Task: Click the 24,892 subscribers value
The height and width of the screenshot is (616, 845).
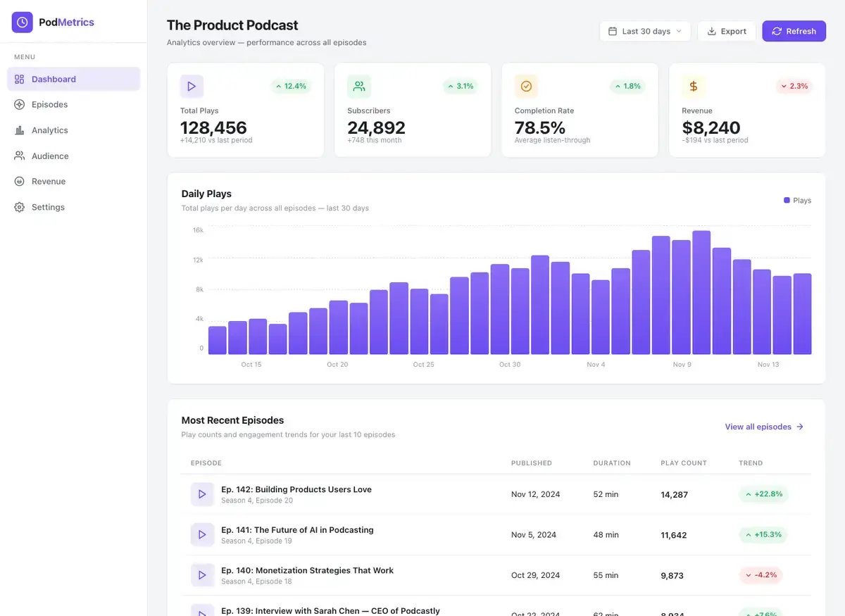Action: 377,127
